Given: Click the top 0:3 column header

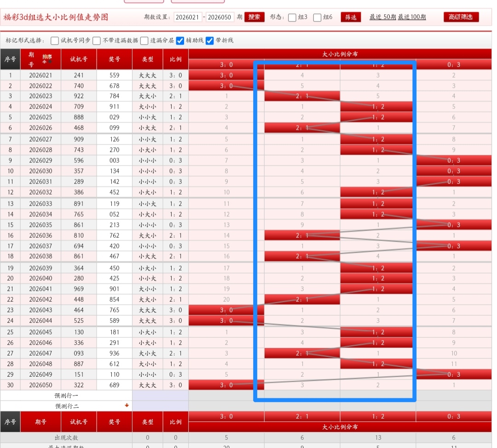Looking at the screenshot, I should 454,65.
